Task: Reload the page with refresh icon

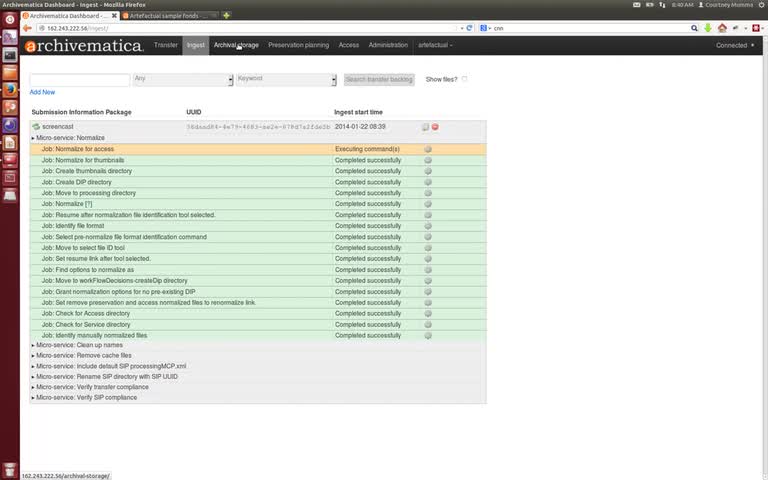Action: (x=469, y=28)
